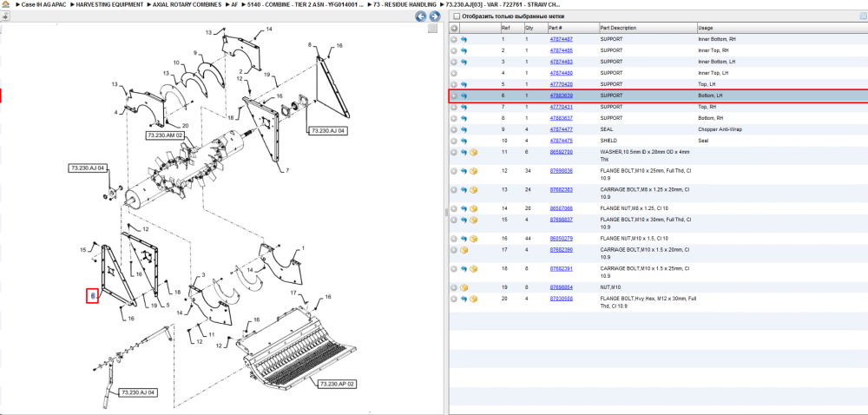Click yellow box icon for FLANGE NUT M8

[474, 208]
